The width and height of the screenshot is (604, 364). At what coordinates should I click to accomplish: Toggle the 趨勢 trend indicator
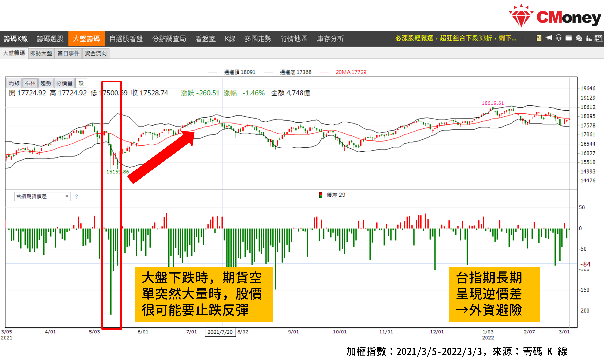[46, 83]
